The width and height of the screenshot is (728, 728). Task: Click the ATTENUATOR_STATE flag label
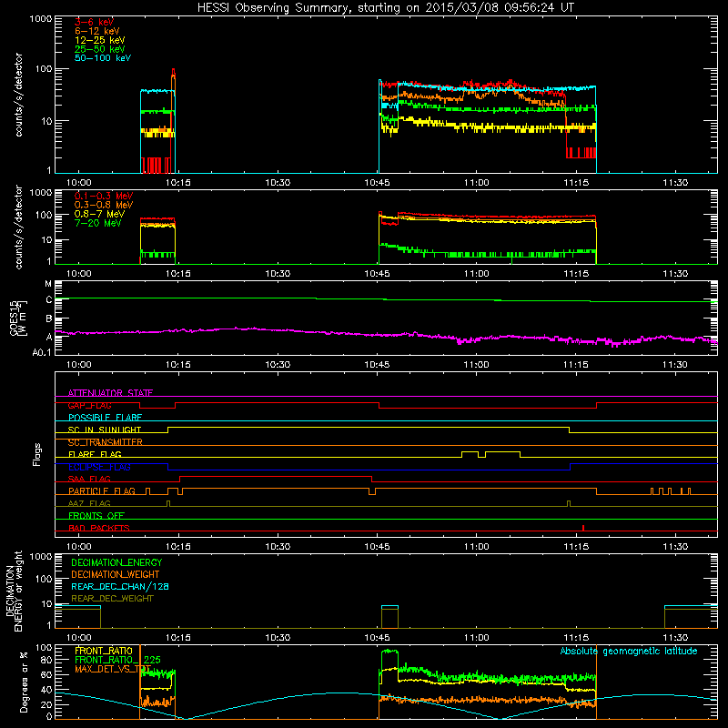click(x=110, y=393)
